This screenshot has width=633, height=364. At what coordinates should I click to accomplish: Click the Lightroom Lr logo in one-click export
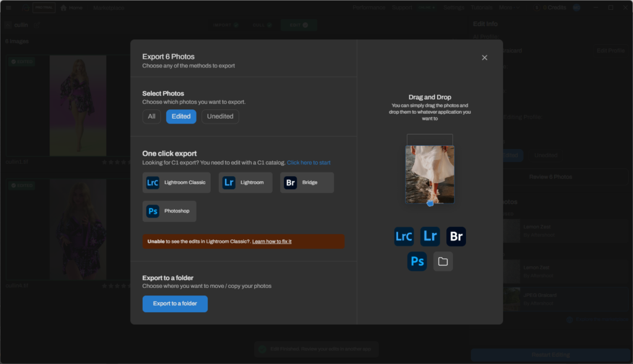pyautogui.click(x=229, y=183)
